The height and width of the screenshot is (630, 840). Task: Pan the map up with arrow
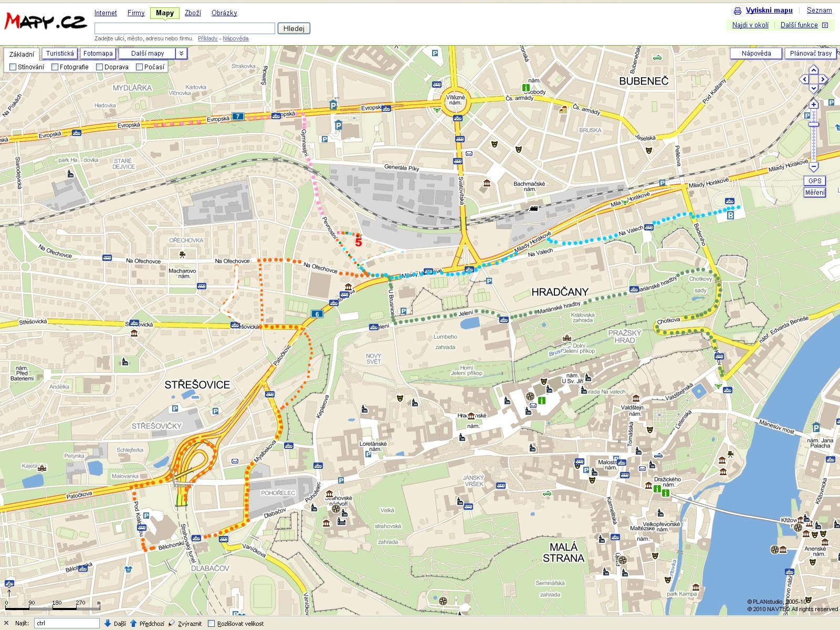(813, 70)
